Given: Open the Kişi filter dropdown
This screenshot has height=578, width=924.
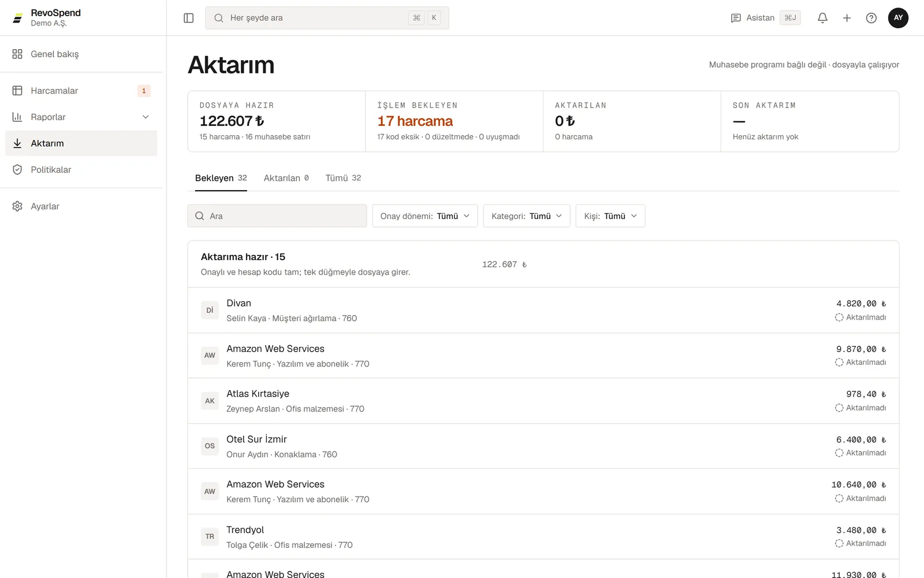Looking at the screenshot, I should pyautogui.click(x=610, y=216).
